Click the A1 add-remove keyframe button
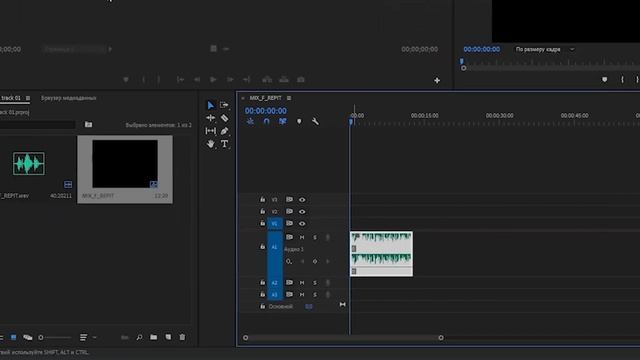The width and height of the screenshot is (640, 360). point(315,261)
